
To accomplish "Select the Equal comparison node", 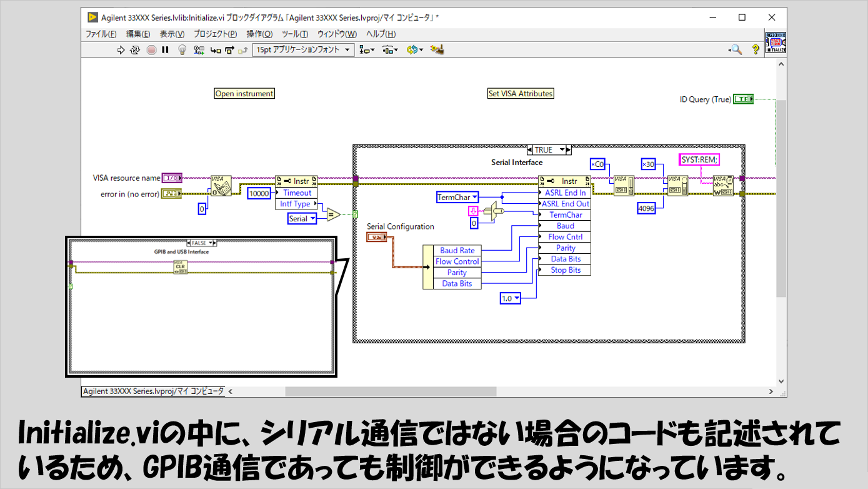I will pos(333,214).
